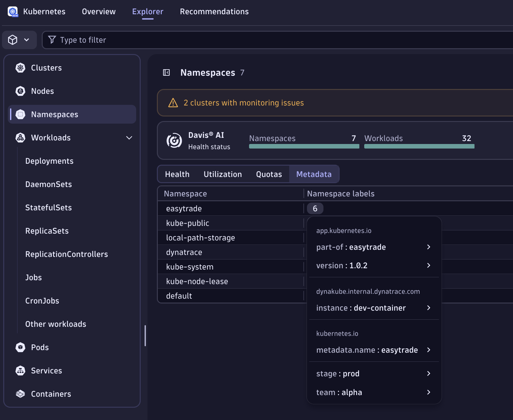Click the Namespaces health progress bar
The width and height of the screenshot is (513, 420).
(304, 146)
